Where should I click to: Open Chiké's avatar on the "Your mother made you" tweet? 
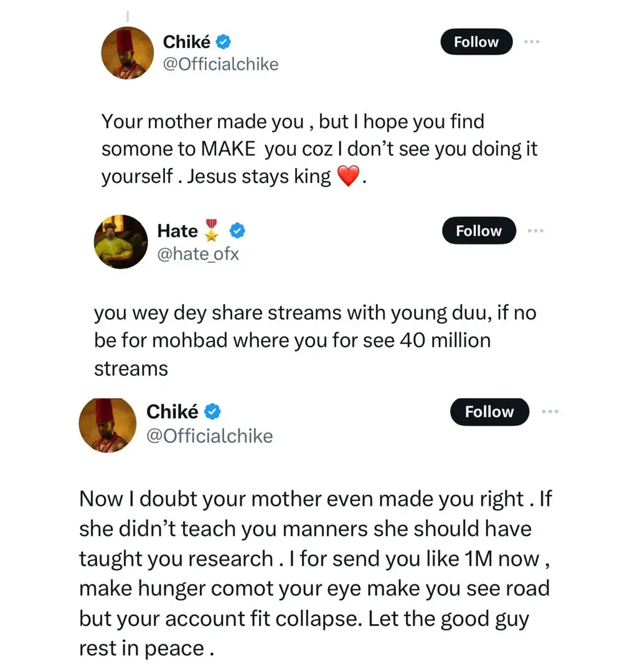128,53
